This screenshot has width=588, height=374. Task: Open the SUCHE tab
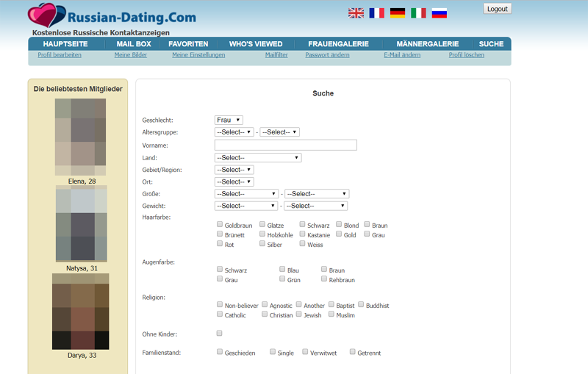(491, 44)
